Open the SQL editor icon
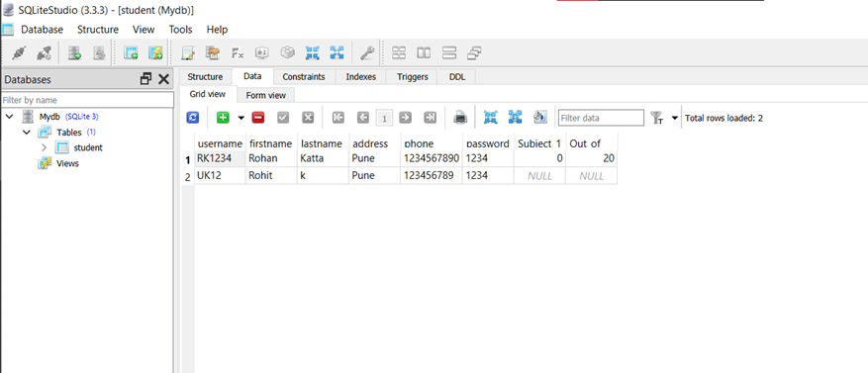The image size is (868, 373). (188, 53)
